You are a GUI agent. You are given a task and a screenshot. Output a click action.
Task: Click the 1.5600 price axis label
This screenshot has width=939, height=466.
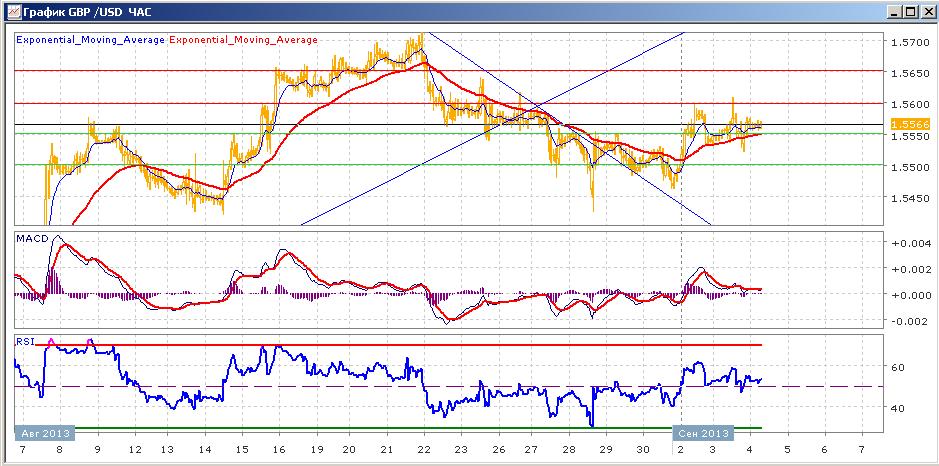[x=908, y=104]
